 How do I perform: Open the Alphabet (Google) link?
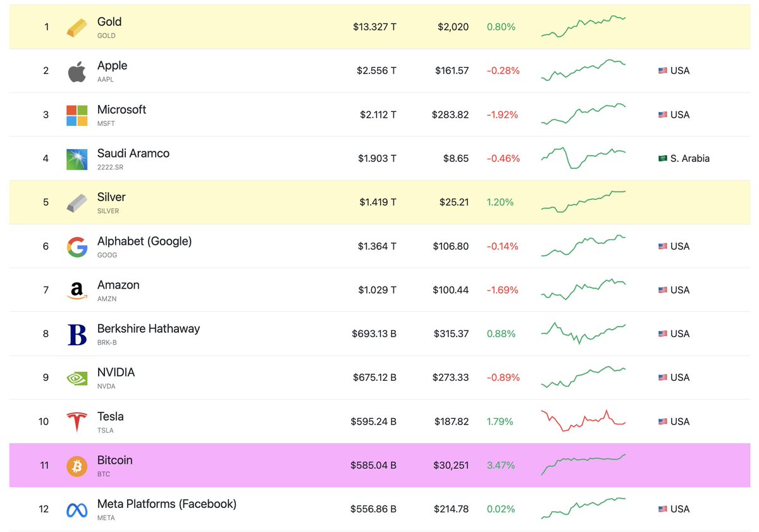click(x=144, y=241)
